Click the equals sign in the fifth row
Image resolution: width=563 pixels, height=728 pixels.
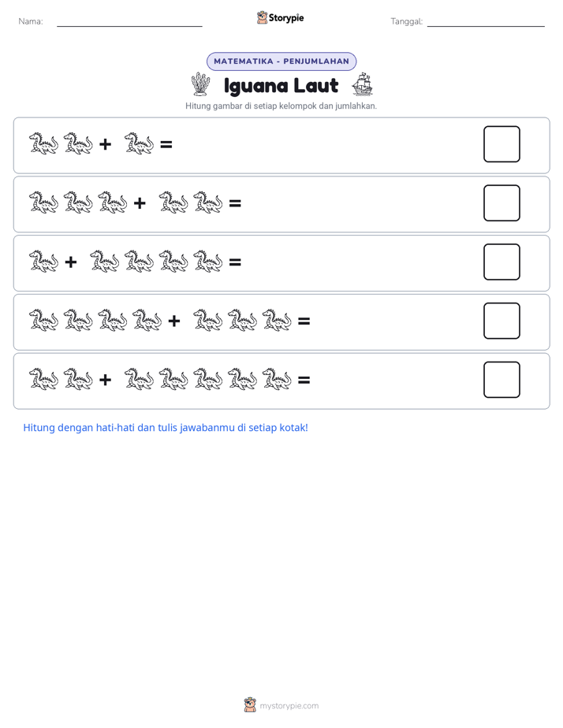pos(304,381)
